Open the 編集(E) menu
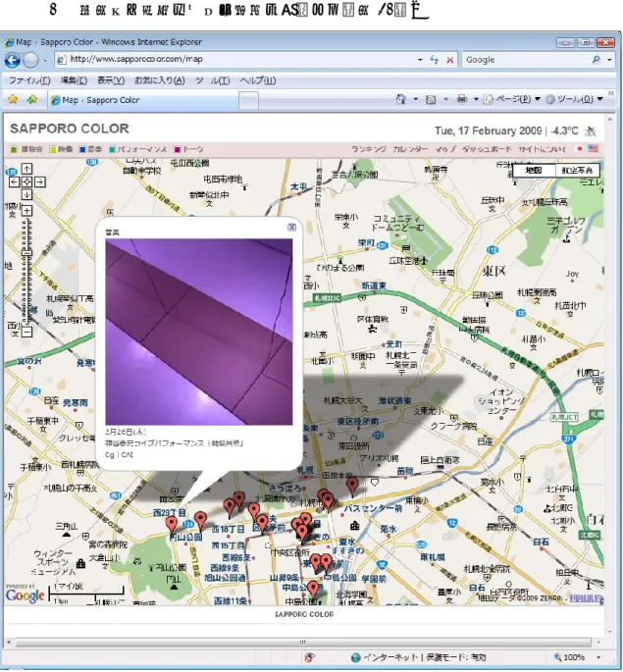Screen dimensions: 623x672 [x=74, y=80]
